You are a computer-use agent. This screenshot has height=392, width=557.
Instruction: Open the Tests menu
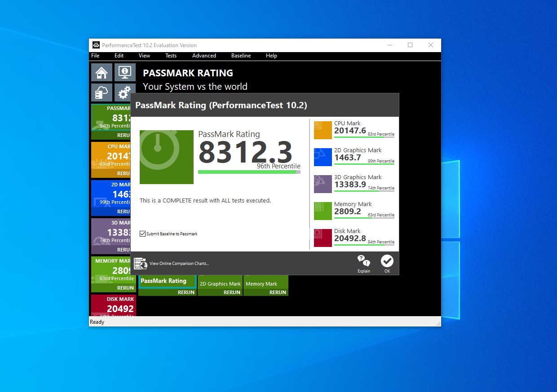coord(171,56)
